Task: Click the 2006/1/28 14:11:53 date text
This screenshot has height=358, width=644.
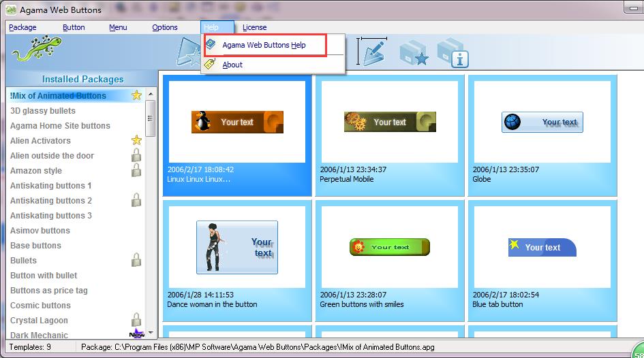Action: click(x=200, y=295)
